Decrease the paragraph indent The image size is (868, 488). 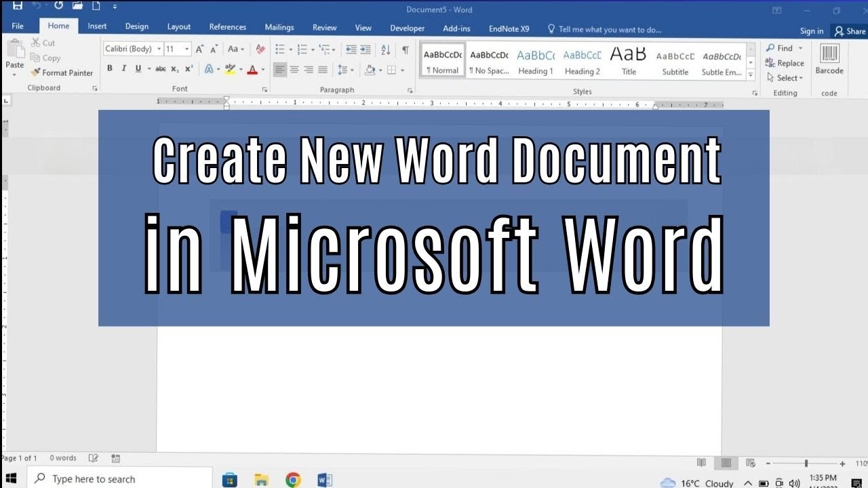point(351,49)
